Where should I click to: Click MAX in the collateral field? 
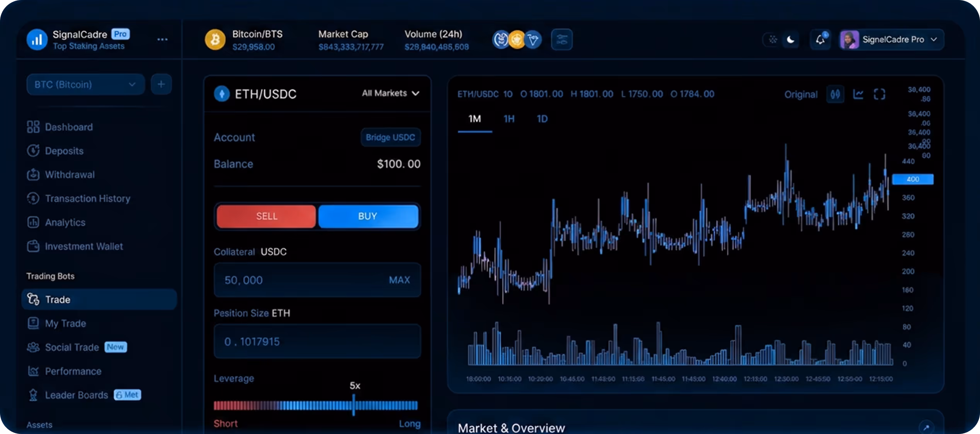[x=399, y=280]
